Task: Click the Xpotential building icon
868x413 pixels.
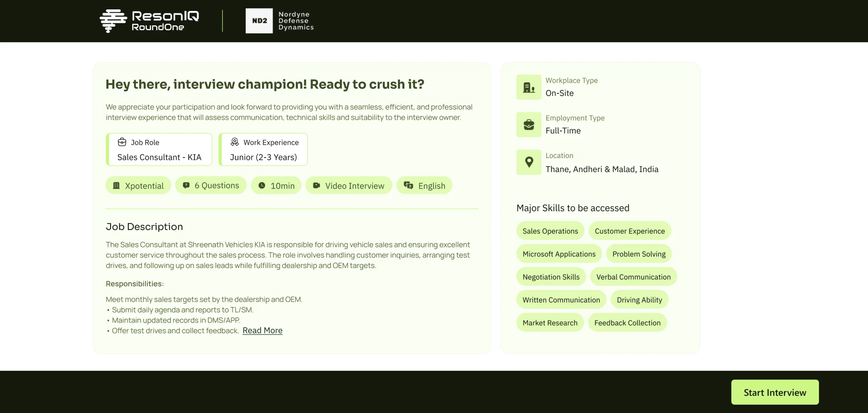Action: (116, 186)
